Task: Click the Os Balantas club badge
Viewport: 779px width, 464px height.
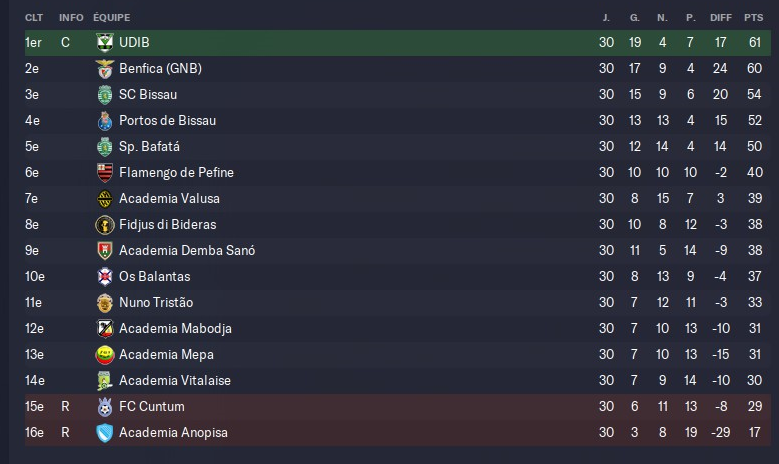Action: click(x=105, y=276)
